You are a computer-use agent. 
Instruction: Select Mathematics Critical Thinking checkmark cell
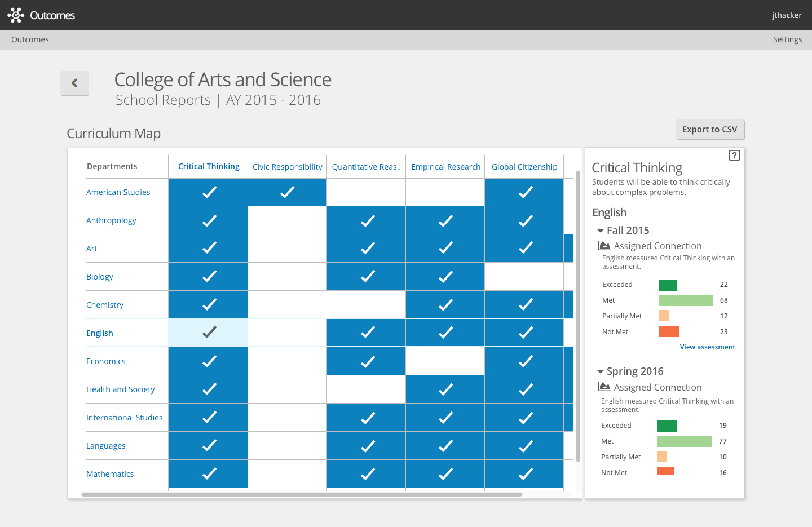click(x=209, y=474)
